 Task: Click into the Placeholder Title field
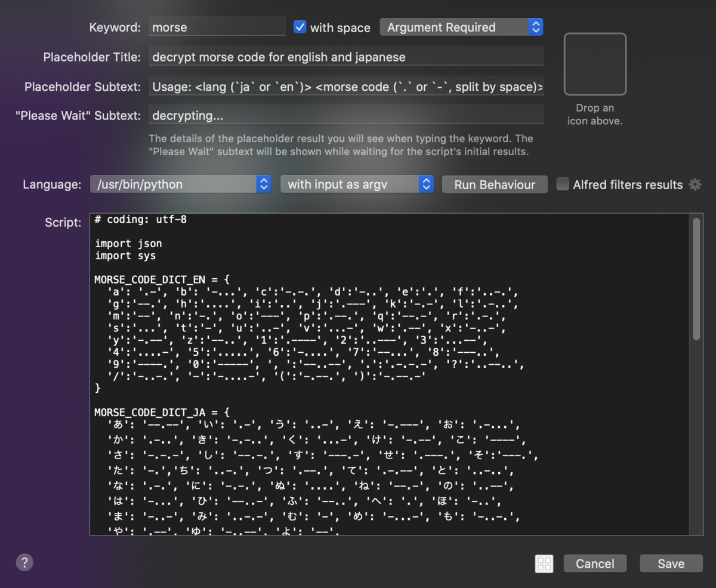346,57
